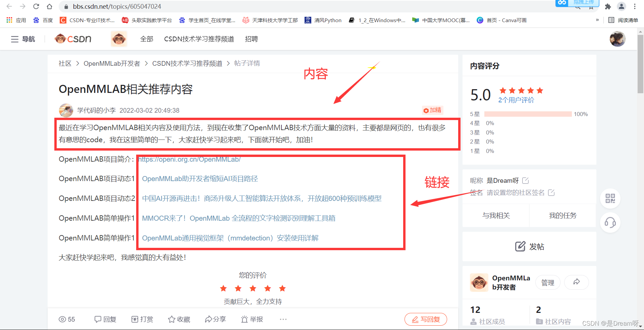The image size is (644, 330).
Task: Click the 打赏 reward button
Action: point(142,319)
